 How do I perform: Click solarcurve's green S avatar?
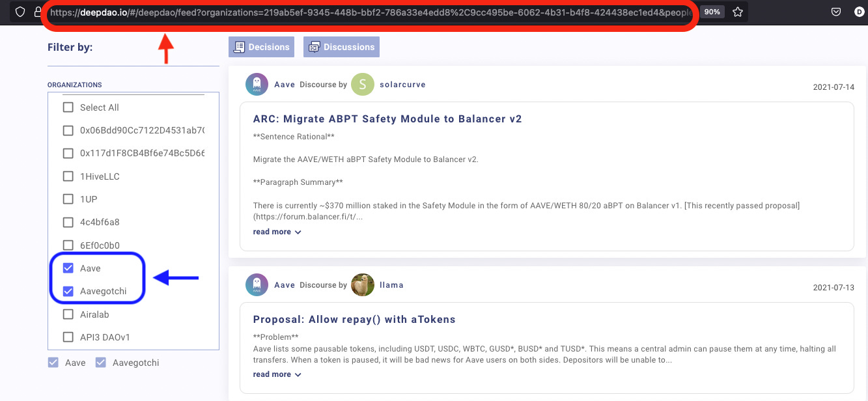click(363, 85)
